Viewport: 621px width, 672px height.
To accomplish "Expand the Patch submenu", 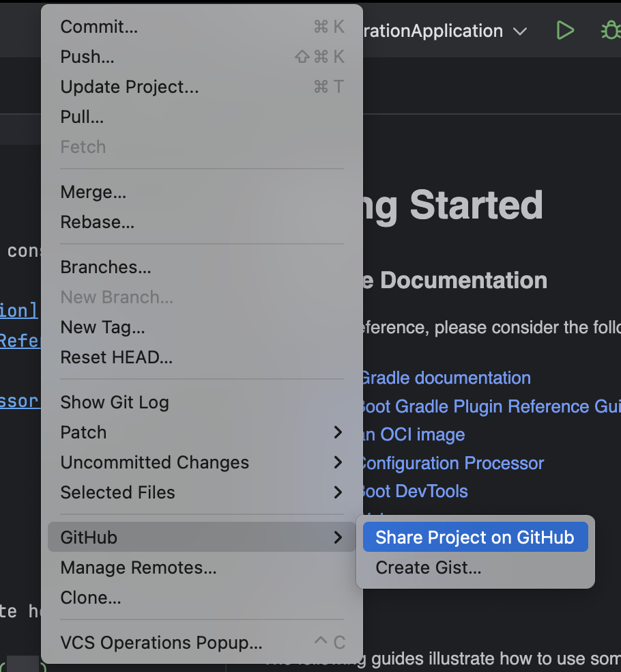I will pos(202,432).
